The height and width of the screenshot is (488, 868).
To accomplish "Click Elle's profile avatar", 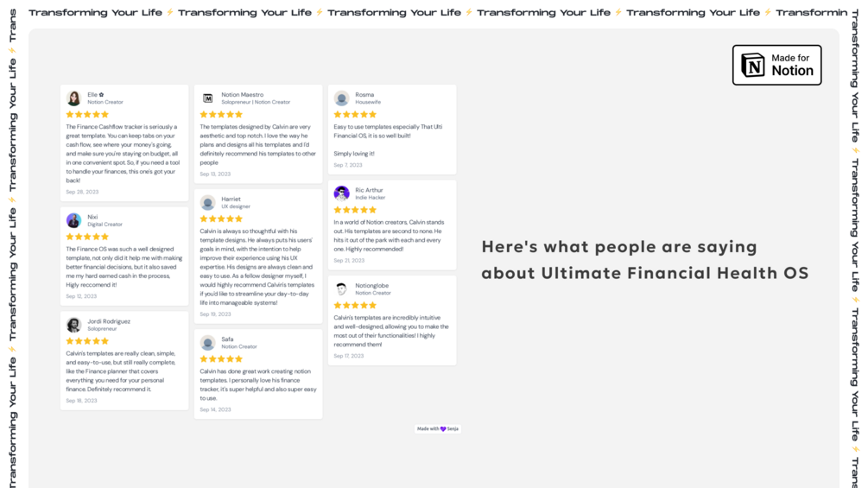I will pyautogui.click(x=73, y=98).
